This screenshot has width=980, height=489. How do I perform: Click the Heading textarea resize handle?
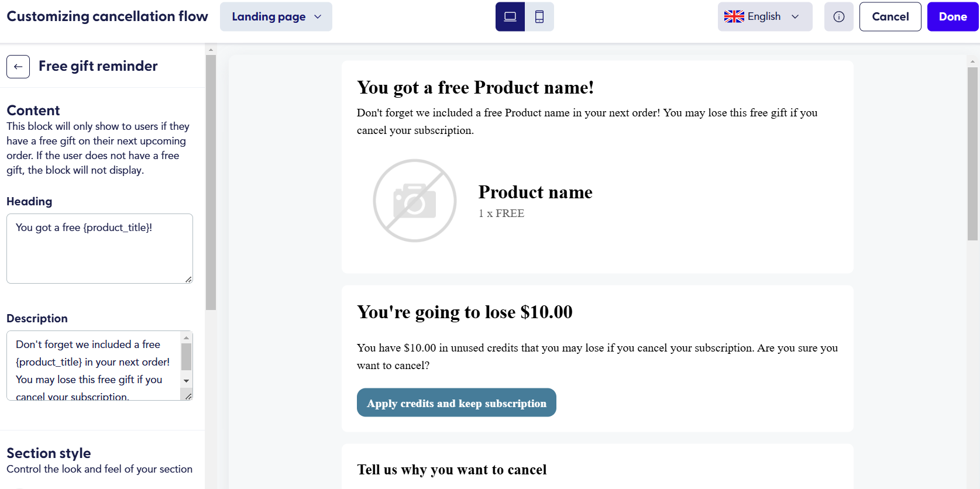[x=188, y=280]
